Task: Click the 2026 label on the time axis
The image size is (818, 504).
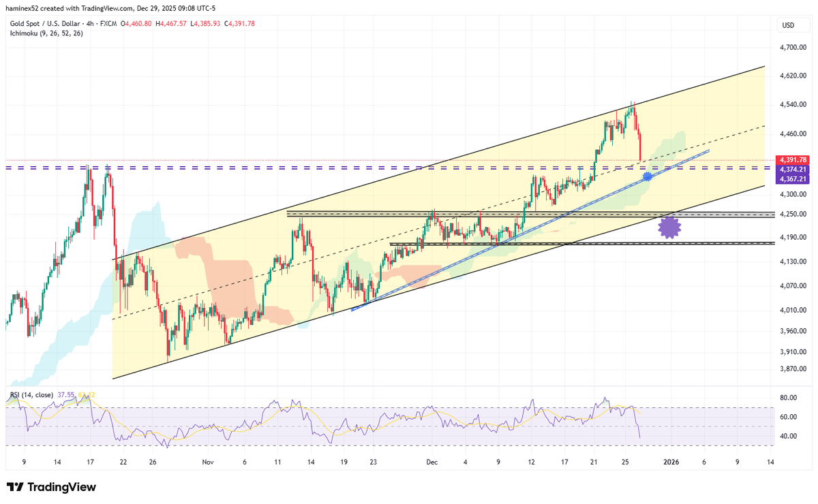Action: click(x=671, y=462)
